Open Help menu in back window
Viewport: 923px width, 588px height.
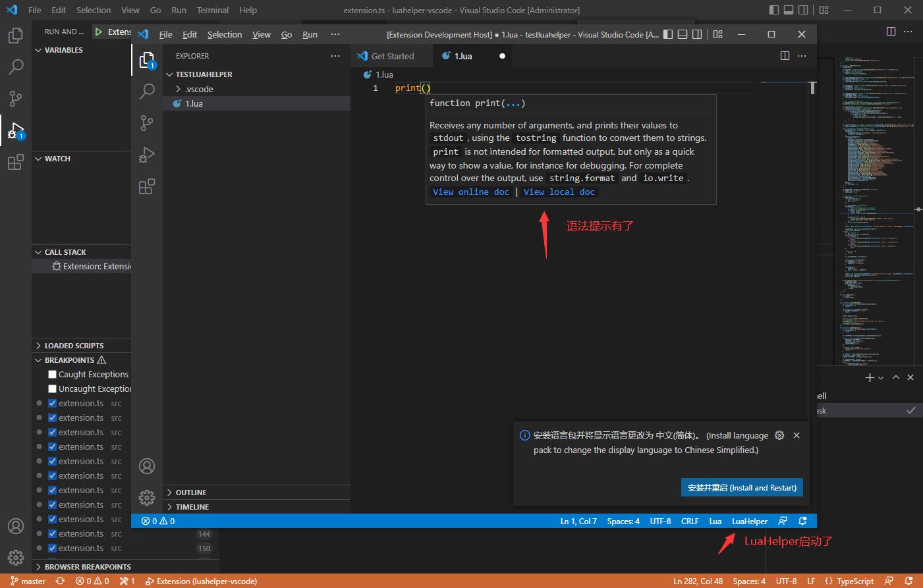pyautogui.click(x=248, y=10)
